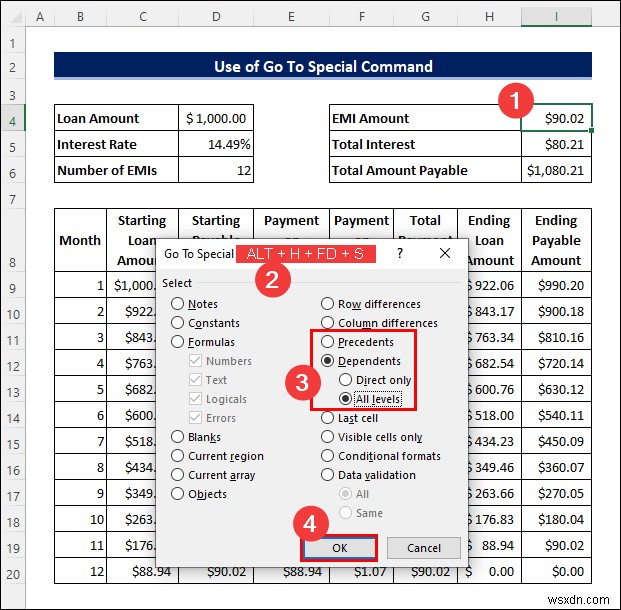Click Ending Payable Amount header cell
The image size is (621, 610).
(x=556, y=240)
